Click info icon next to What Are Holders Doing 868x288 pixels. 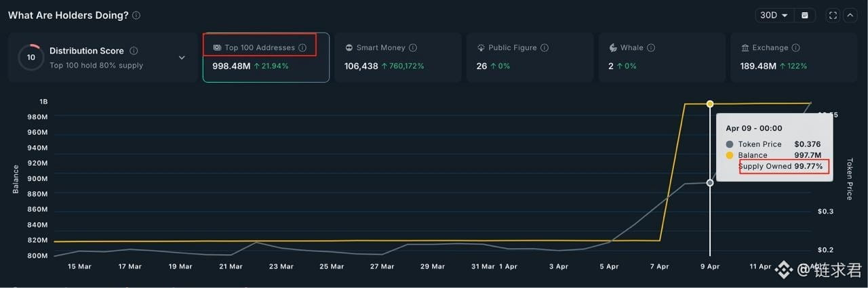click(x=136, y=15)
